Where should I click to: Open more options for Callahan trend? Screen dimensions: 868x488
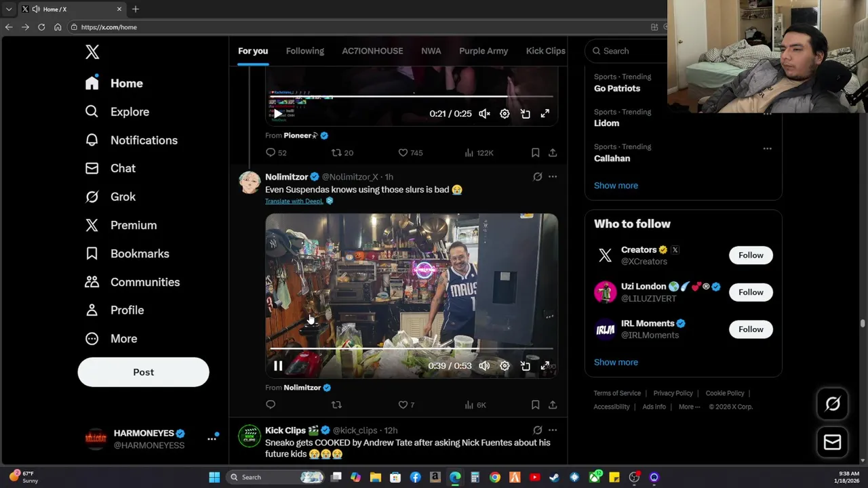pyautogui.click(x=767, y=148)
